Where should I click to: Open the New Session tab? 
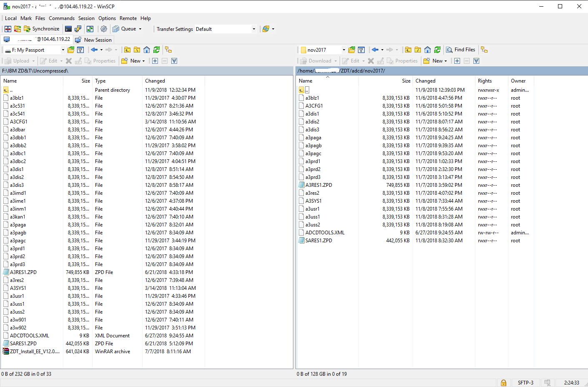pos(93,40)
